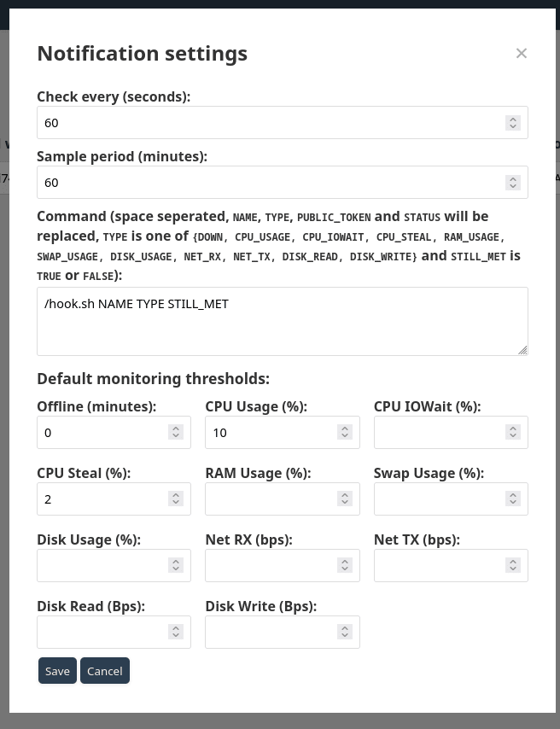Screen dimensions: 560x729
Task: Click the Disk Read stepper arrows
Action: (176, 632)
